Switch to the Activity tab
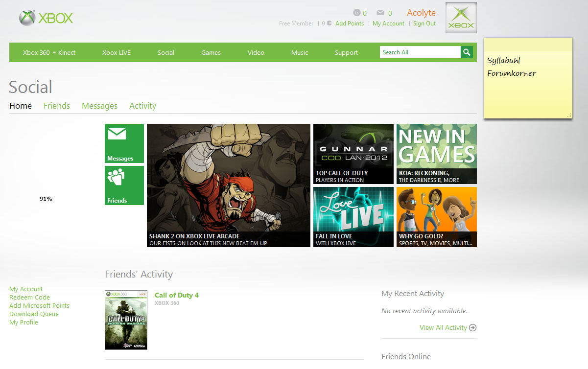The image size is (588, 369). pos(143,106)
